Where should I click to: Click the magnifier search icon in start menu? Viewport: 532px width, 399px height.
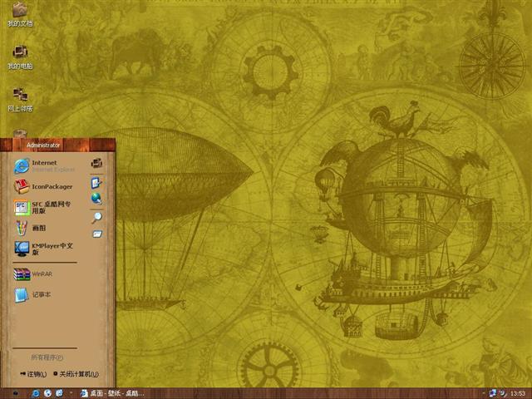pos(96,217)
